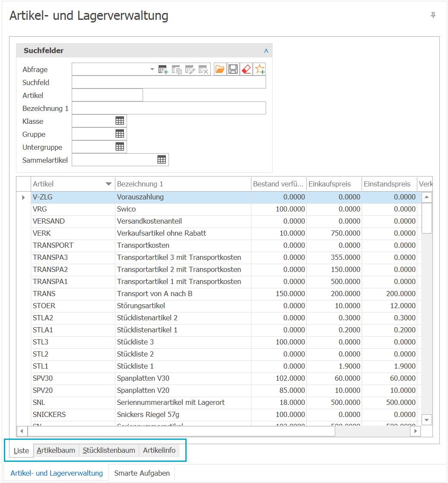
Task: Click the delete query icon
Action: click(203, 69)
